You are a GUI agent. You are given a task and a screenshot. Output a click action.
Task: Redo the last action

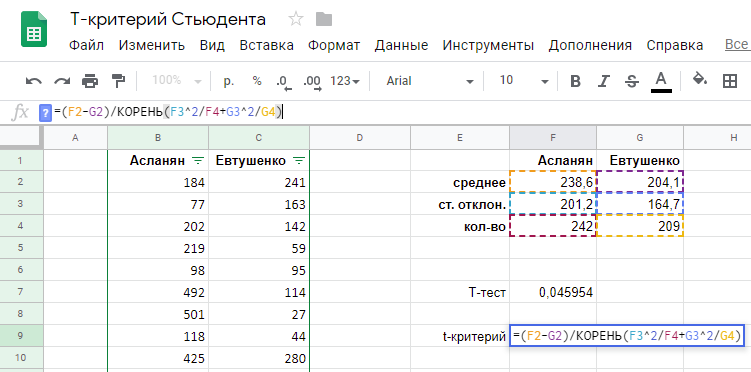[62, 81]
